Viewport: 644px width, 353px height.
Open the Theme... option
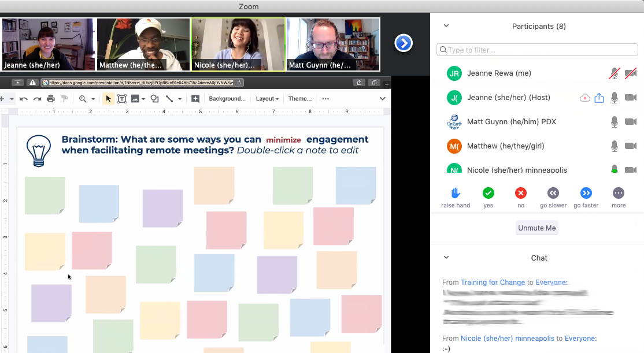(300, 99)
